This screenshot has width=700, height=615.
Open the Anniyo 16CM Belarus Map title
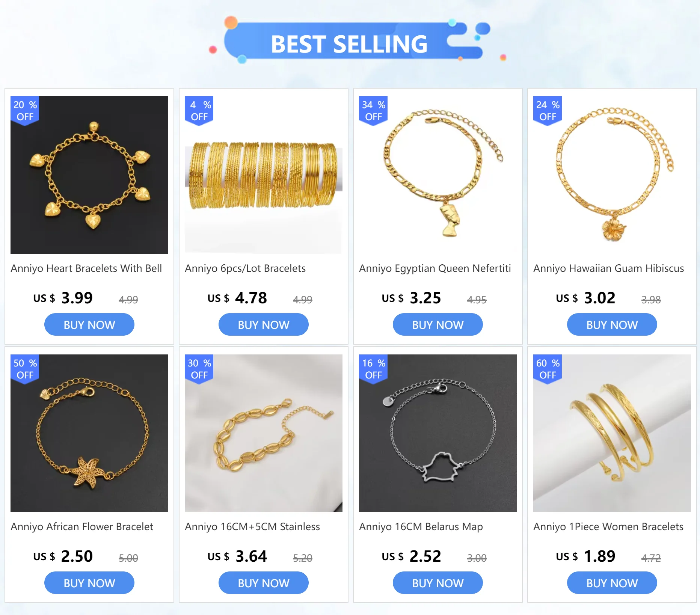click(421, 527)
